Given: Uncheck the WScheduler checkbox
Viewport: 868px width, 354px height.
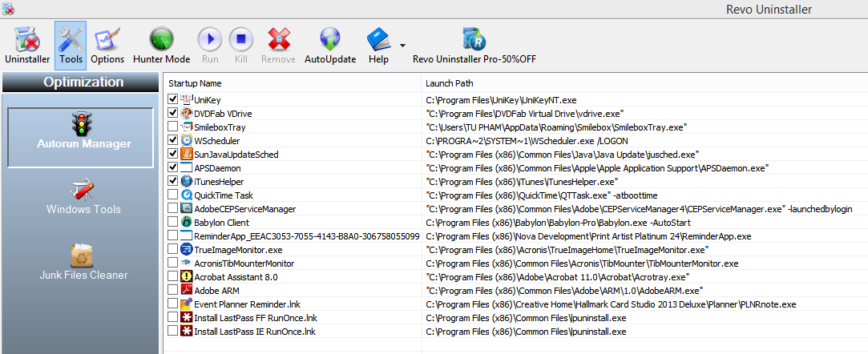Looking at the screenshot, I should 172,140.
